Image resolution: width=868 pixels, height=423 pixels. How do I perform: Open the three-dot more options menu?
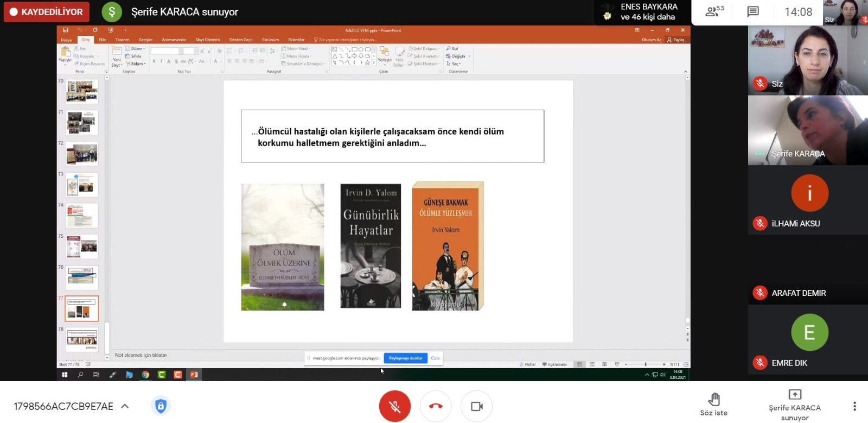point(854,406)
